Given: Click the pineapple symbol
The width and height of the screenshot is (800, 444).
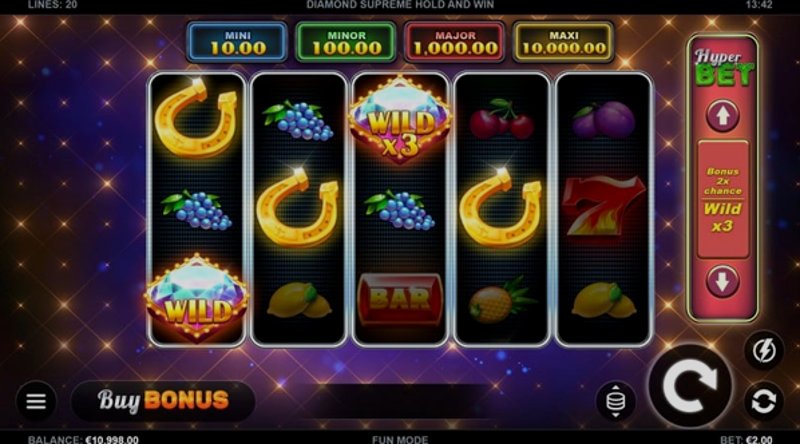Looking at the screenshot, I should pos(501,301).
